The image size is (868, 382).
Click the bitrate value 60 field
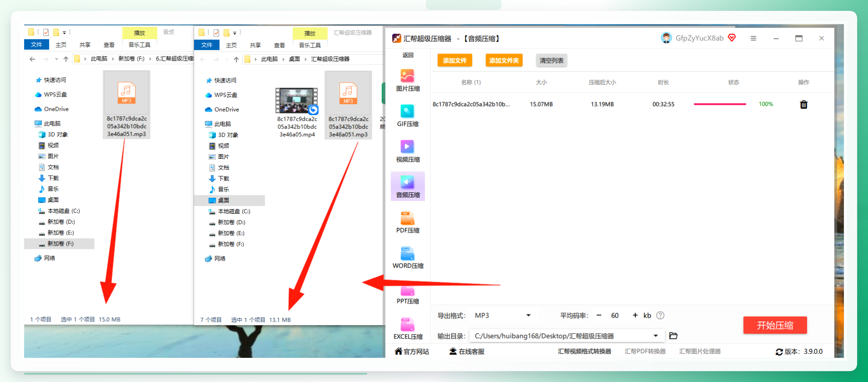coord(615,315)
